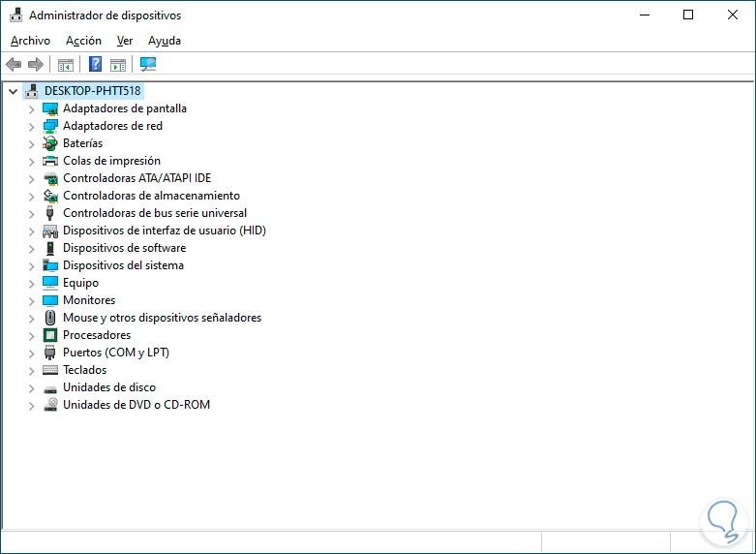The image size is (756, 554).
Task: Select Unidades de DVD o CD-ROM text
Action: coord(136,405)
